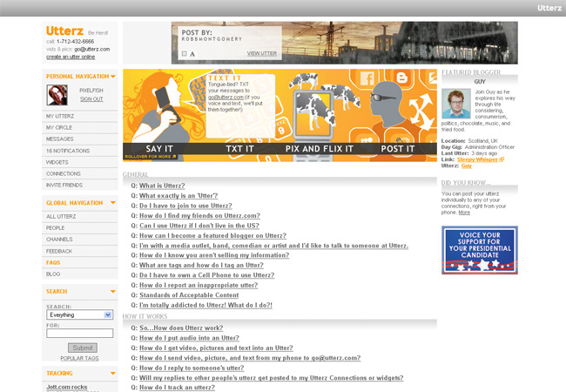Open the media outlet, band, comedian question

pyautogui.click(x=273, y=246)
